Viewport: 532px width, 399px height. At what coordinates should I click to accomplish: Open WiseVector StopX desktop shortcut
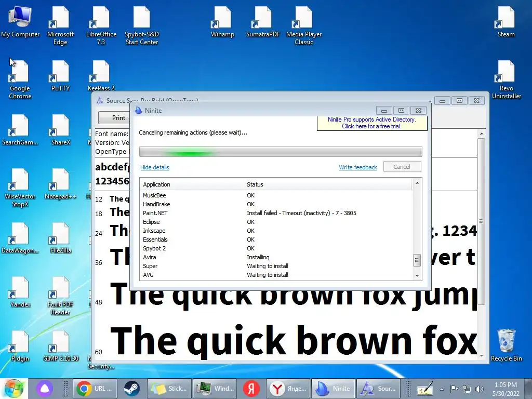(20, 188)
